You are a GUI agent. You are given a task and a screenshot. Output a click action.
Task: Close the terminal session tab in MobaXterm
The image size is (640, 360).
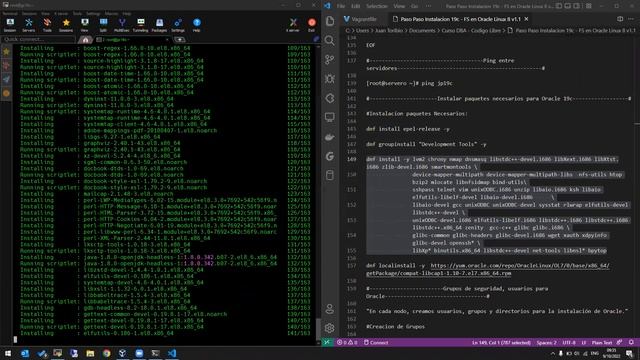pos(167,40)
